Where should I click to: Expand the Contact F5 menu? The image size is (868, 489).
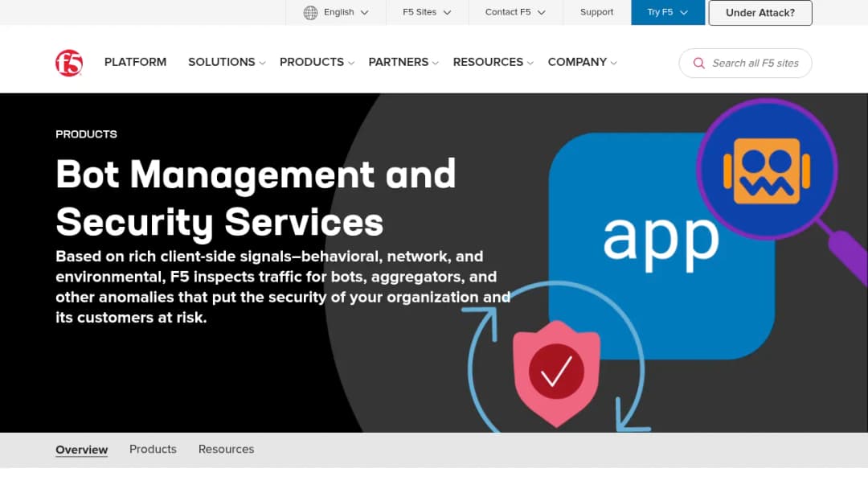515,12
